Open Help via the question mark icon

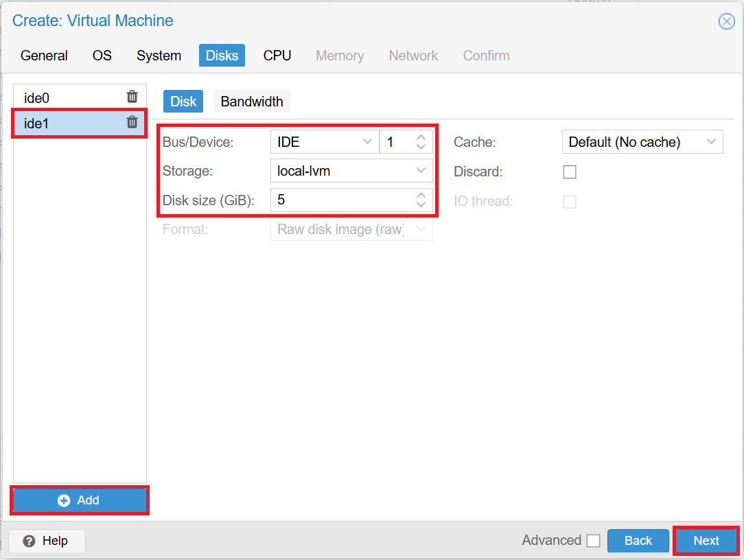coord(30,541)
